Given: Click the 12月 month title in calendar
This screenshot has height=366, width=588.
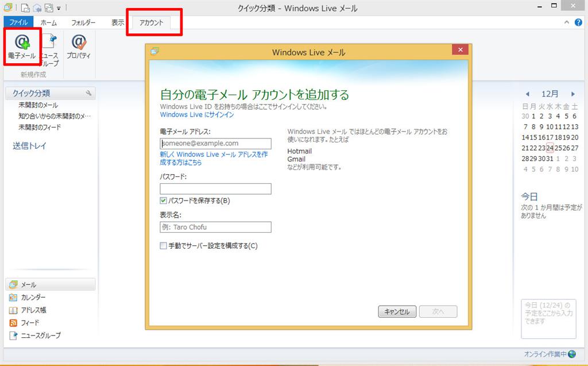Looking at the screenshot, I should coord(550,94).
